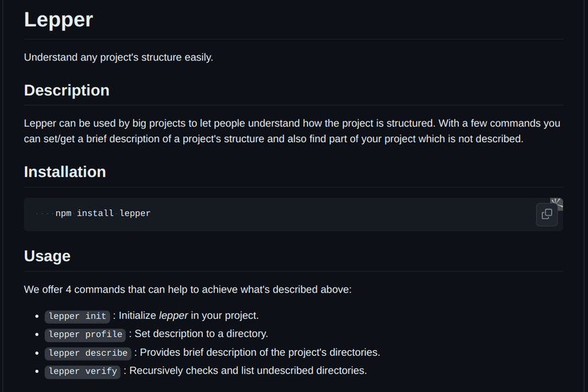
Task: Select the 'lepper describe' command
Action: click(88, 353)
